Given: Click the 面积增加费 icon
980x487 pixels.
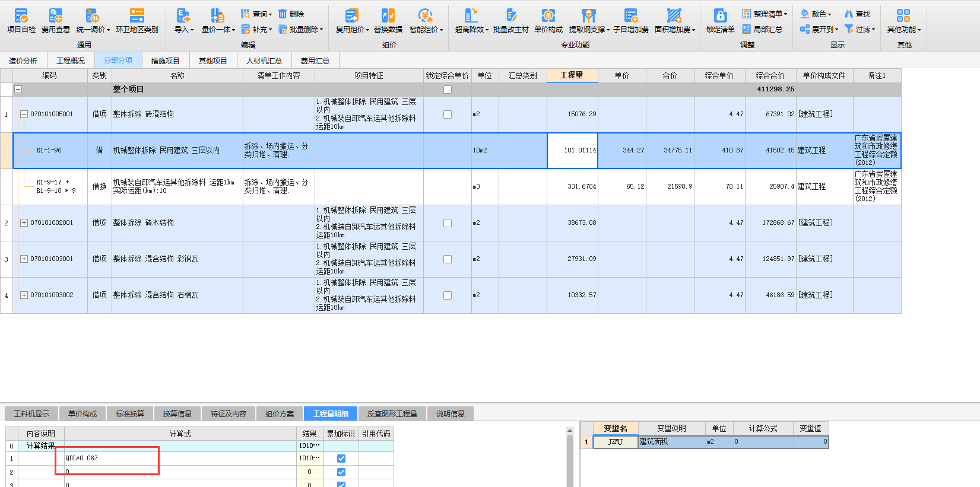Looking at the screenshot, I should tap(674, 15).
